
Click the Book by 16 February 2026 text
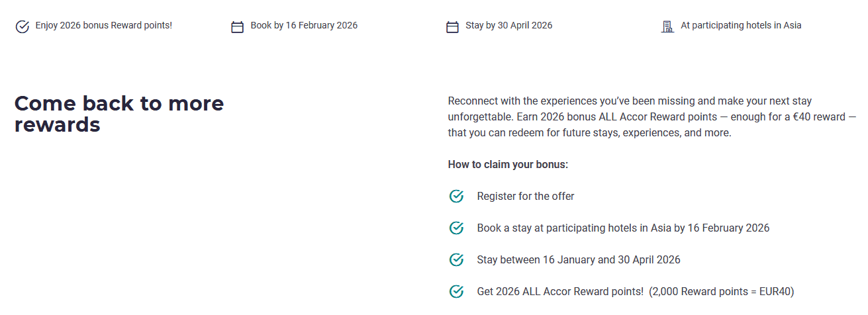pos(304,26)
